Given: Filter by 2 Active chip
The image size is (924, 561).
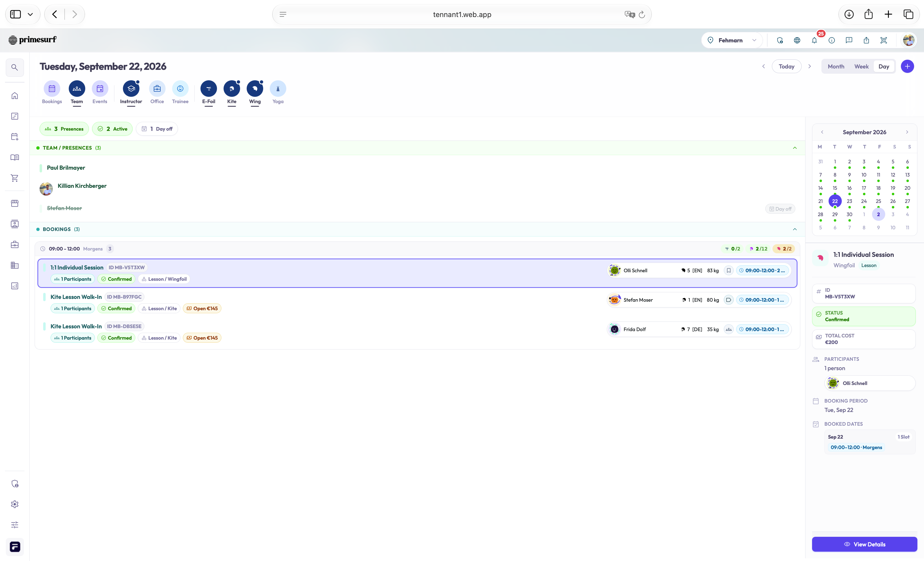Looking at the screenshot, I should (x=112, y=129).
